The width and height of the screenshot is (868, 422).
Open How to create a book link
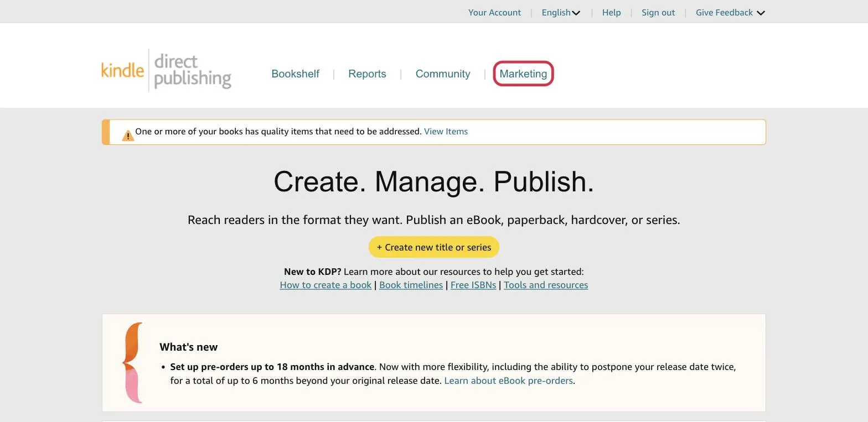pos(325,285)
